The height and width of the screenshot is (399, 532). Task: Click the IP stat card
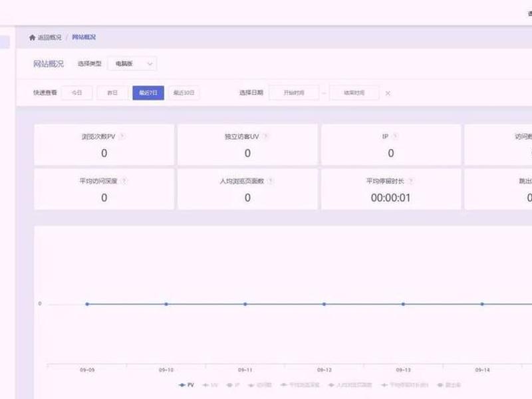point(391,145)
